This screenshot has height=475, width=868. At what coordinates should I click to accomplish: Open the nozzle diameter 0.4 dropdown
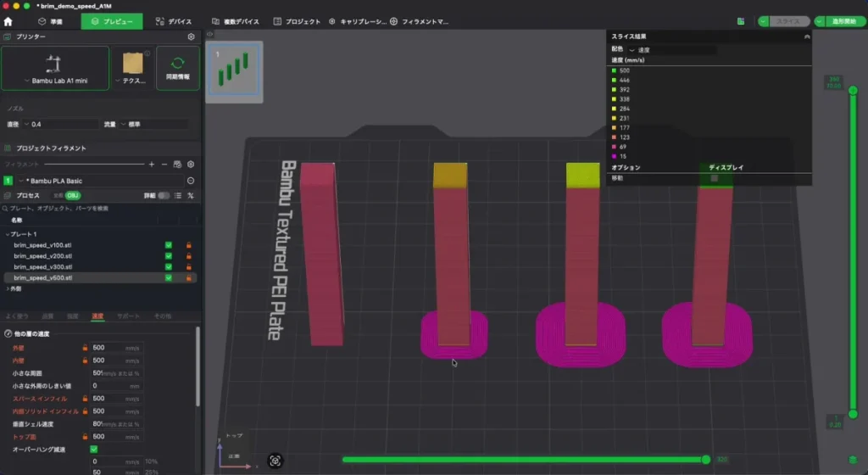click(x=60, y=124)
